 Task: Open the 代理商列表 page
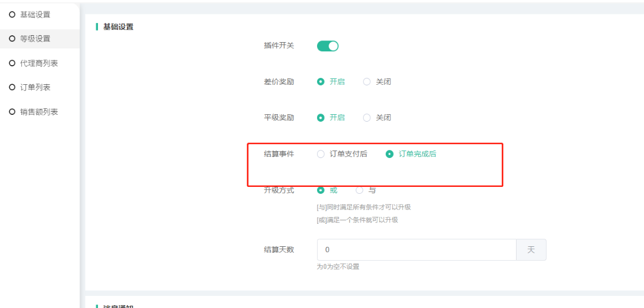coord(39,63)
